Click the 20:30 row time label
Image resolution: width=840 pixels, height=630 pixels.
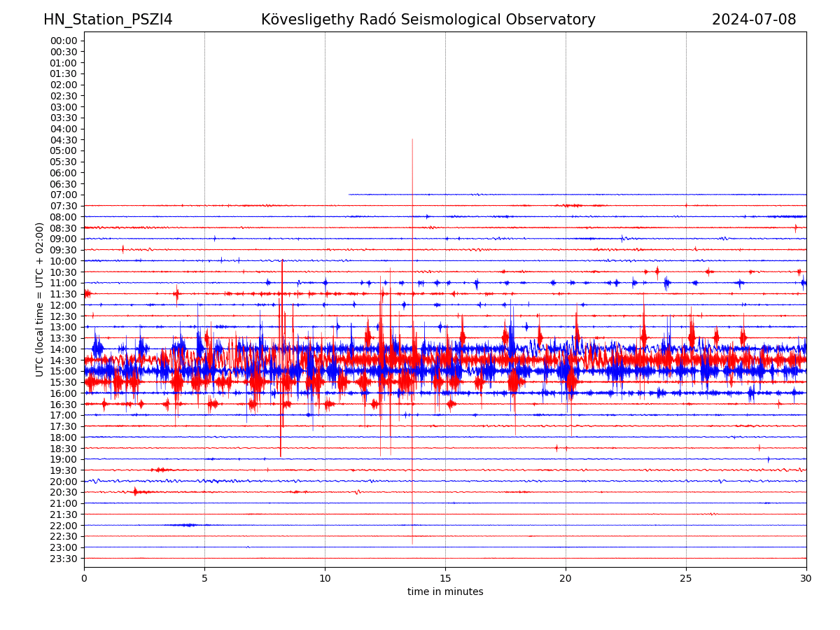coord(63,492)
